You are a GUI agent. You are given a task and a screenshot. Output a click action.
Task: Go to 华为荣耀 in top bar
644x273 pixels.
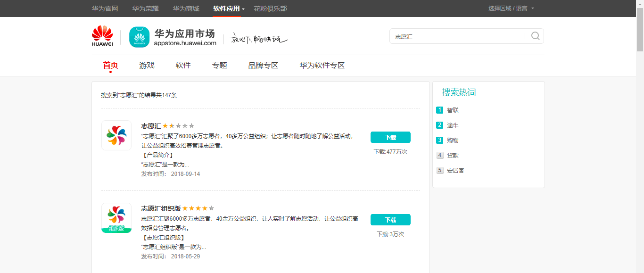(145, 8)
